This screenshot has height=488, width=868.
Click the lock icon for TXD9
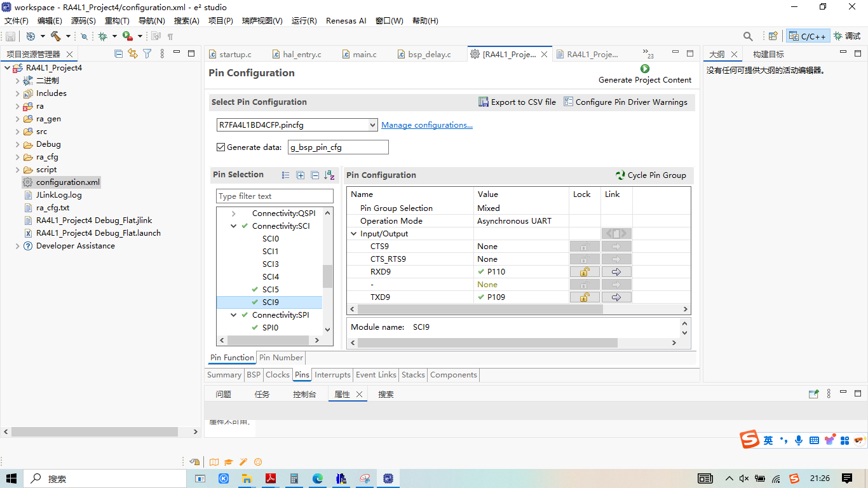pyautogui.click(x=585, y=297)
